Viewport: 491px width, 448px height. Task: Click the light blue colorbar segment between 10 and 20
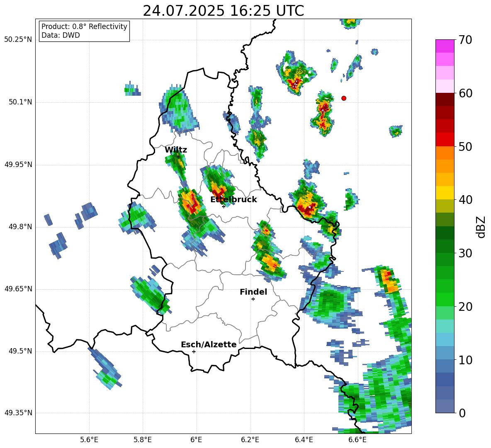[x=445, y=339]
